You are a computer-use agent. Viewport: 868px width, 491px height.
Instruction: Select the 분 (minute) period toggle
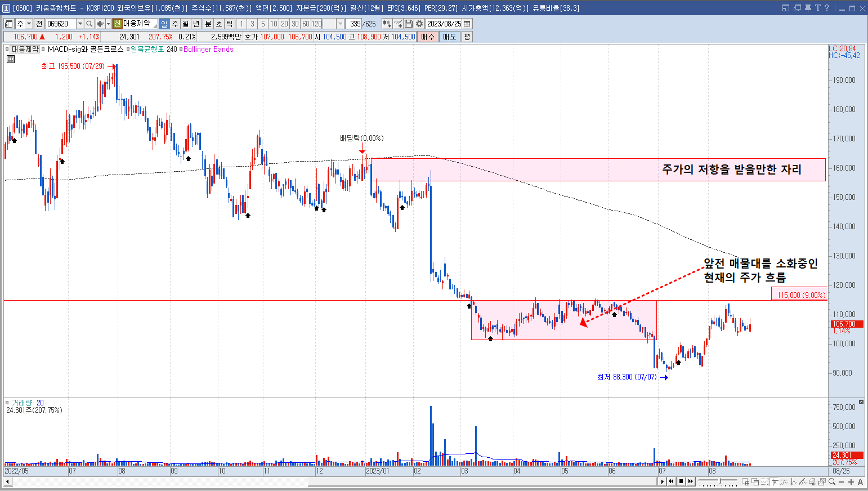pyautogui.click(x=208, y=24)
